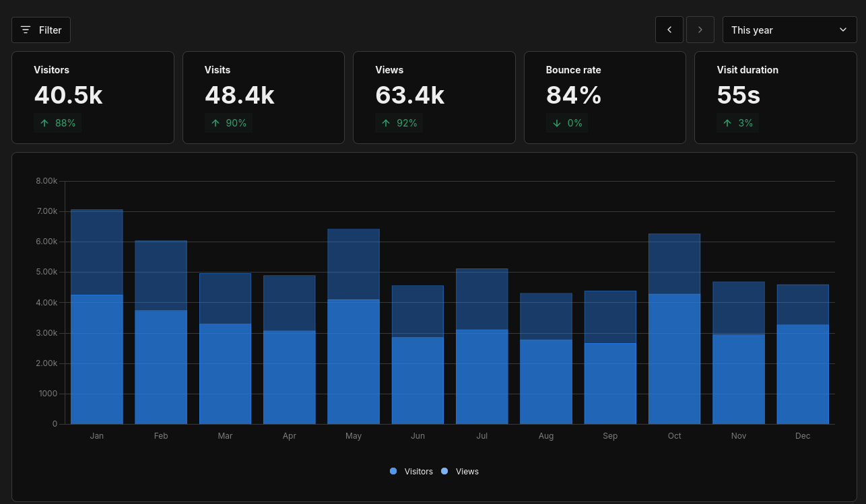This screenshot has height=504, width=866.
Task: Select the Visitors 40.5k metric card
Action: click(x=93, y=98)
